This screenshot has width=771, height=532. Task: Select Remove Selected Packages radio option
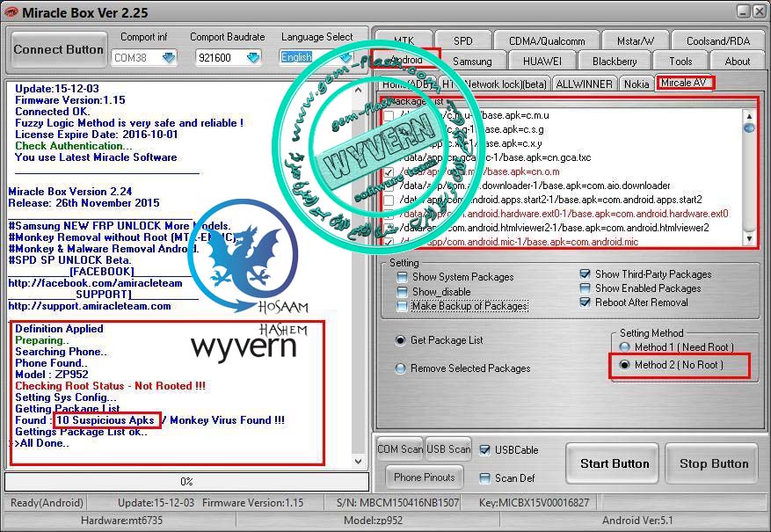401,368
